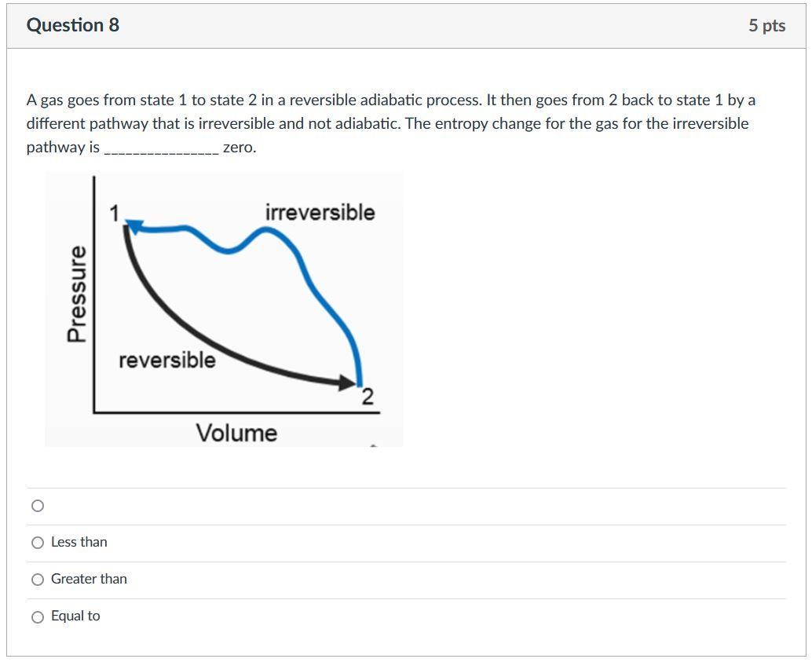Click the 'Greater than' option text label
This screenshot has width=812, height=666.
coord(88,579)
